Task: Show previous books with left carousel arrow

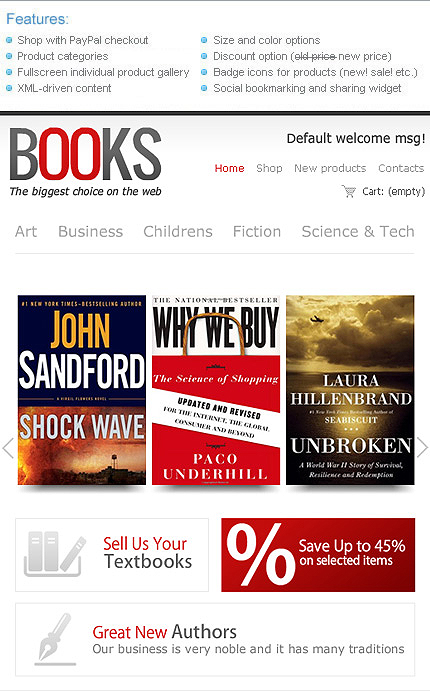Action: (8, 448)
